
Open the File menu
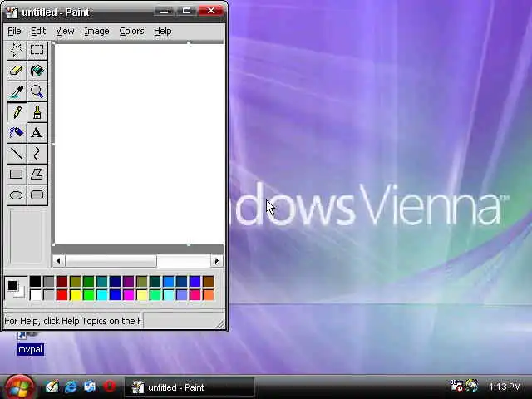point(14,32)
